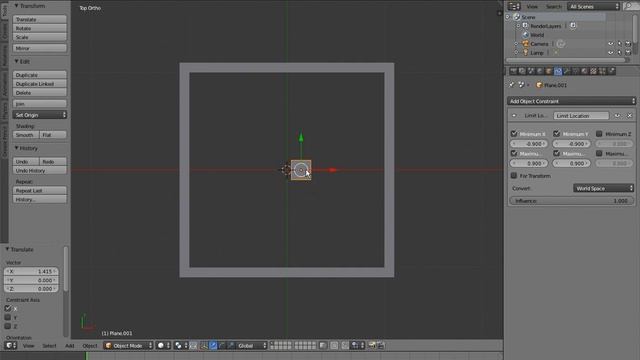This screenshot has height=360, width=640.
Task: Open the Texture properties tab icon
Action: coord(593,71)
